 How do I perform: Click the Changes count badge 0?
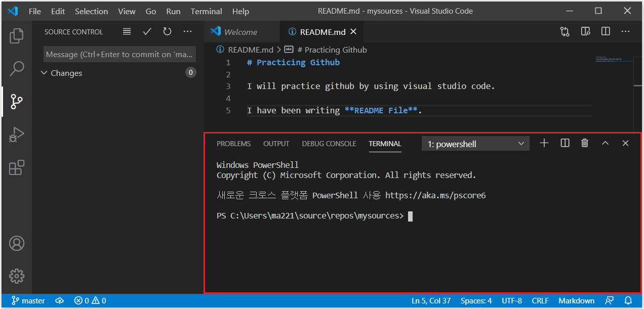coord(190,73)
